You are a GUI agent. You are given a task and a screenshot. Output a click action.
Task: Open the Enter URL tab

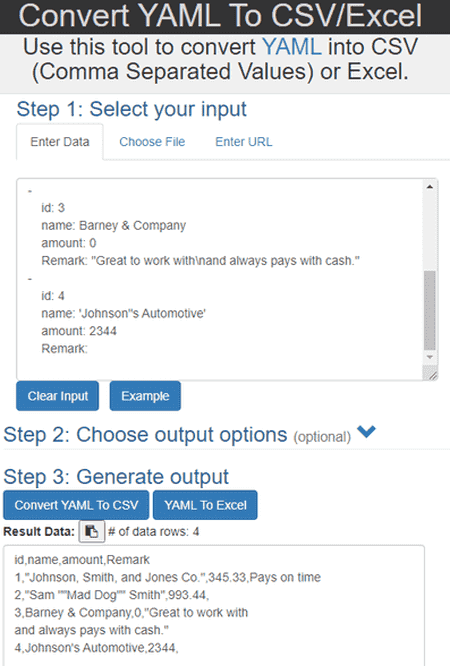[x=244, y=142]
